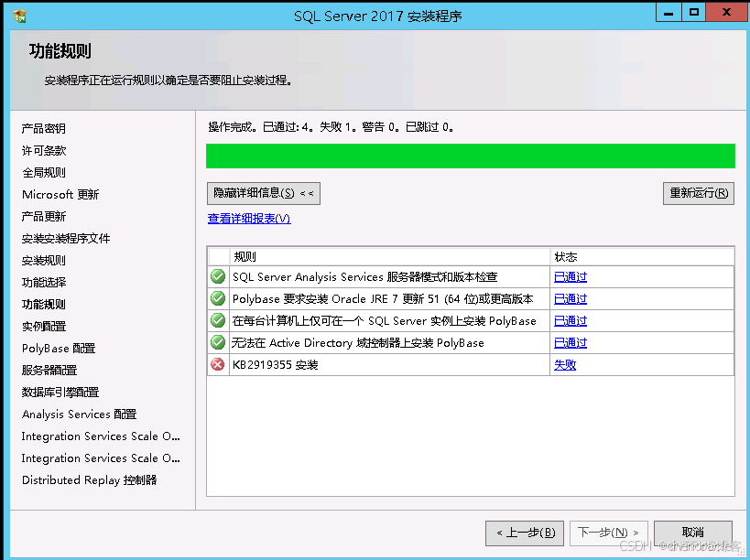Click the green rule-check progress bar
The image size is (750, 560).
point(470,156)
